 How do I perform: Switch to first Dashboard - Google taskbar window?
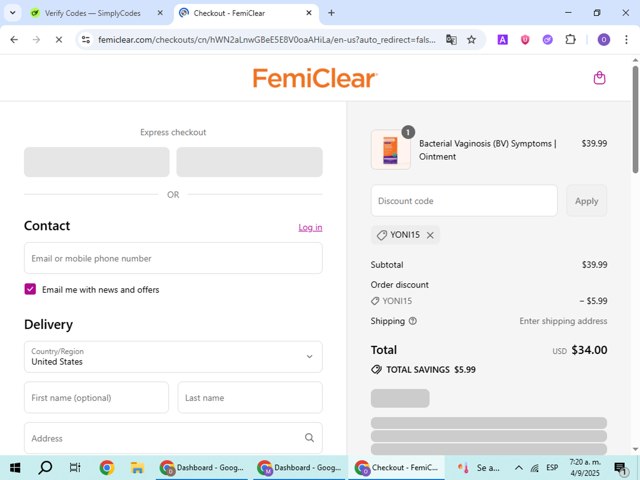point(202,468)
